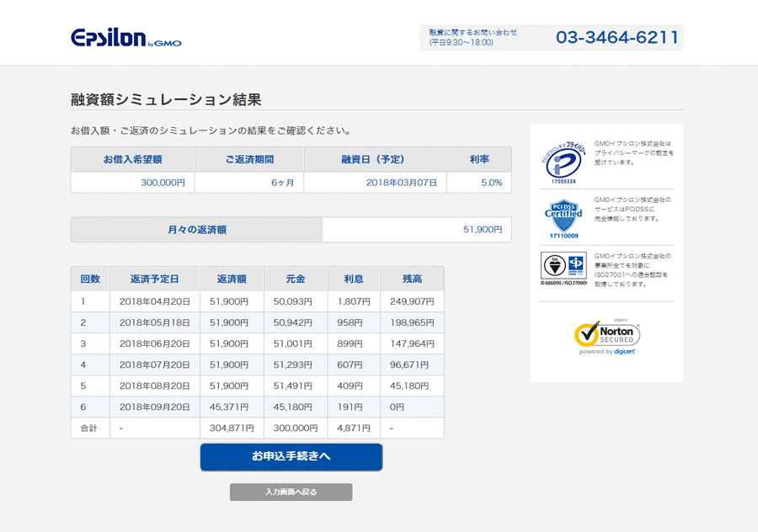Click the 5.0% interest rate value

[x=492, y=183]
